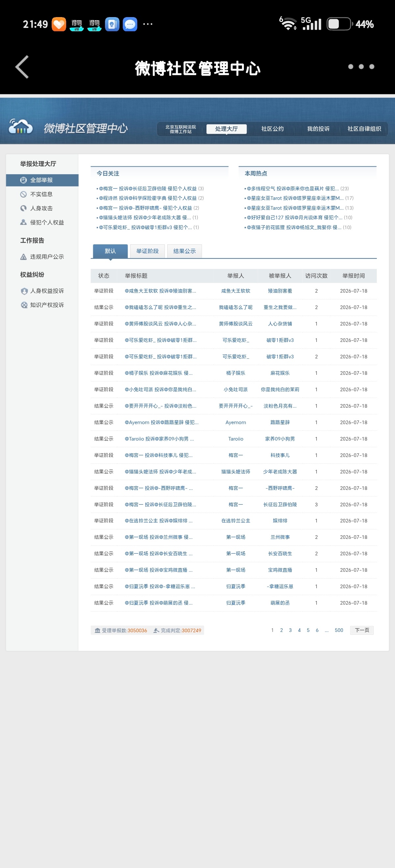Switch to the 处理大厅 navigation tab

226,129
